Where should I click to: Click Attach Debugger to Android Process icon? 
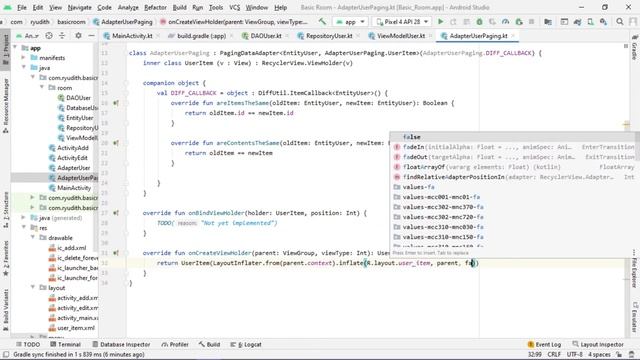point(519,22)
